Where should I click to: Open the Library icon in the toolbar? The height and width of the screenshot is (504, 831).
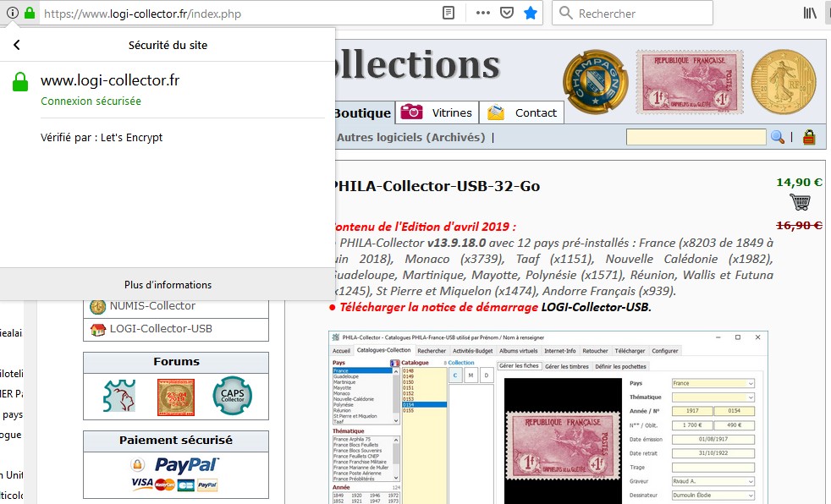[809, 14]
